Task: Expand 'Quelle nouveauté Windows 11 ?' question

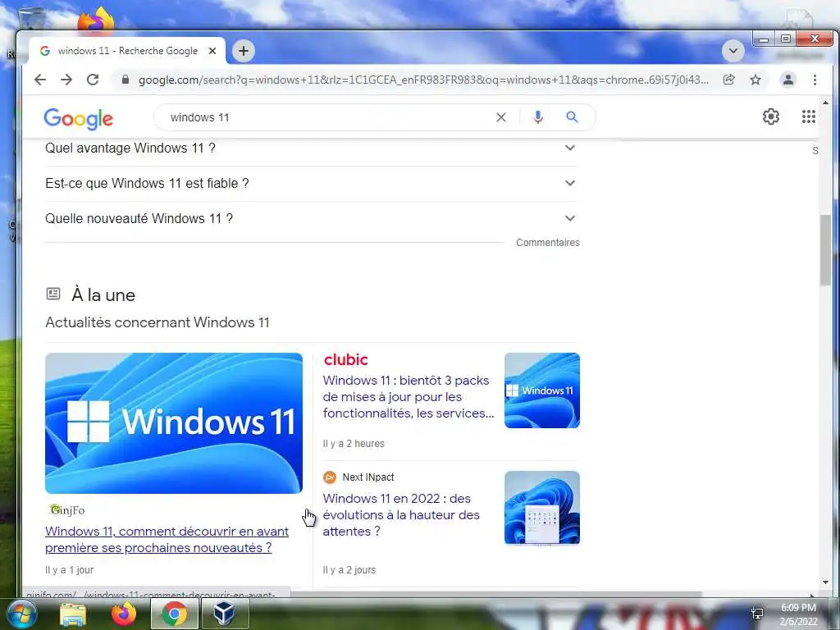Action: tap(312, 218)
